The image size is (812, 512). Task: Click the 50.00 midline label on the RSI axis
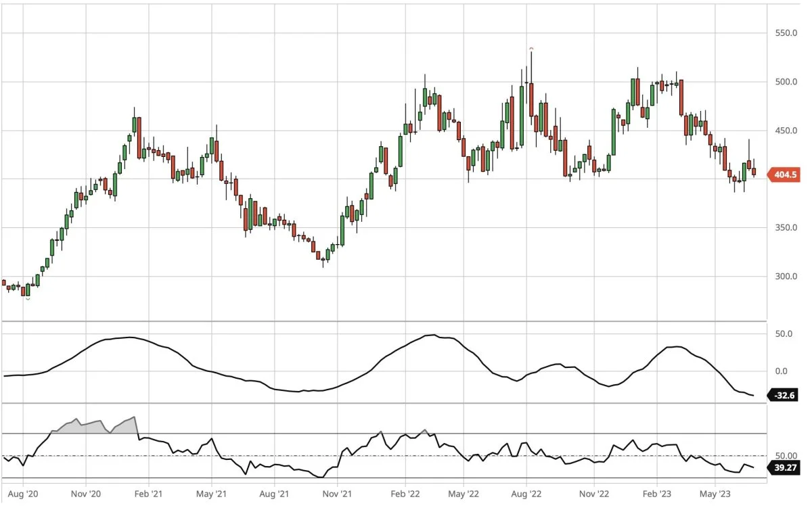(785, 456)
